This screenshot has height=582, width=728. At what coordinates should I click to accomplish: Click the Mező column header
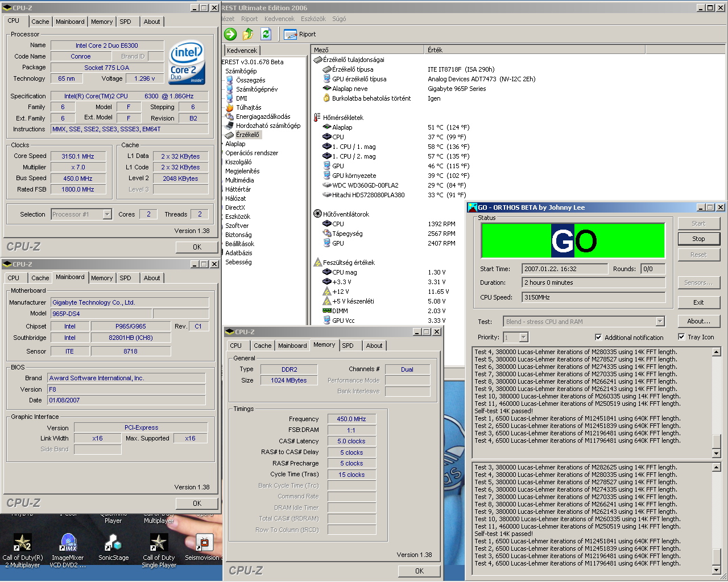pos(367,50)
